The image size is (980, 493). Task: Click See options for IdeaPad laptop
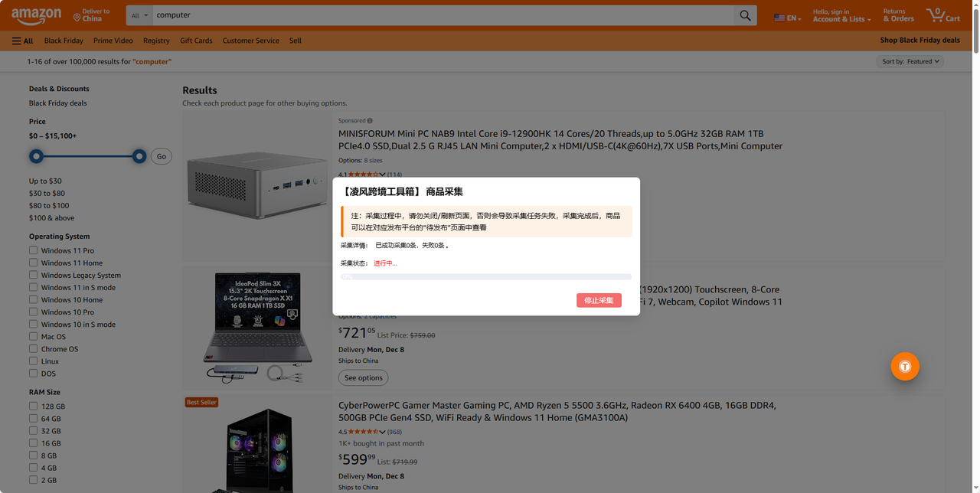click(x=363, y=377)
